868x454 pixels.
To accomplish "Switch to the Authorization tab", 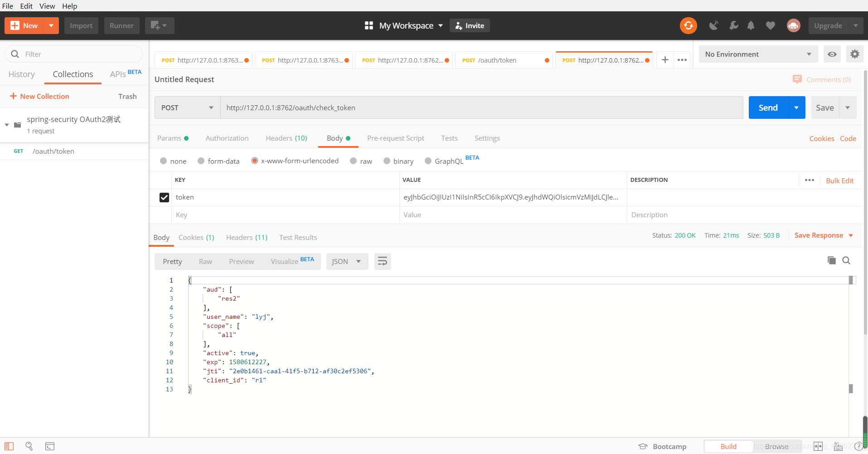I will (x=227, y=138).
